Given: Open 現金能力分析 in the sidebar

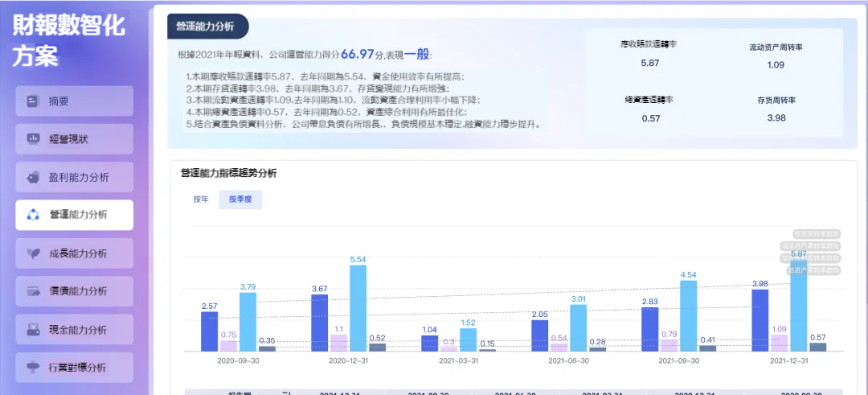Looking at the screenshot, I should [x=74, y=329].
